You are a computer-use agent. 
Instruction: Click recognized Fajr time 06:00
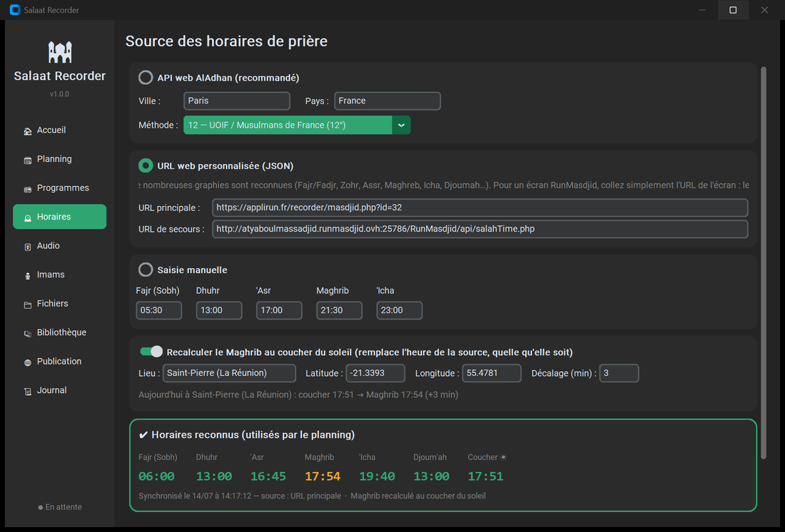[x=157, y=476]
